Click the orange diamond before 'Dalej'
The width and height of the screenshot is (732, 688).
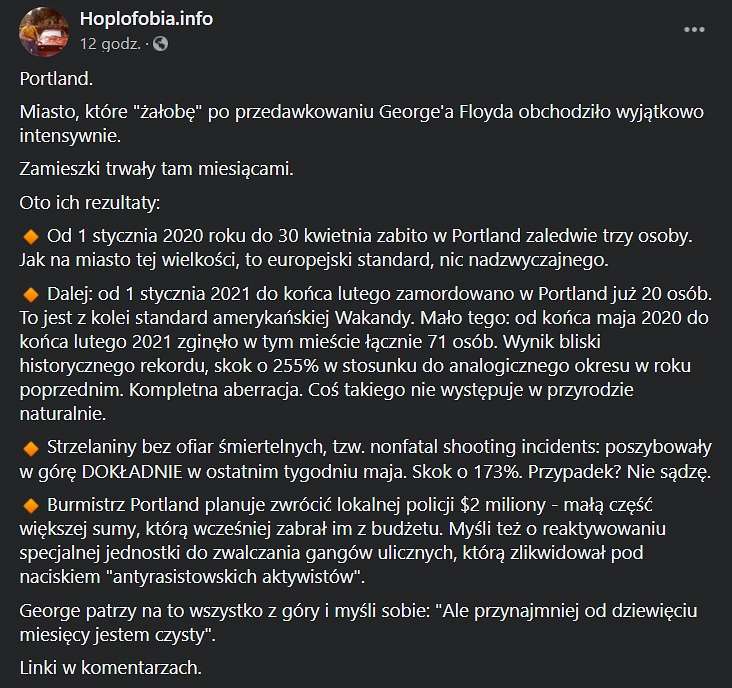(x=31, y=295)
